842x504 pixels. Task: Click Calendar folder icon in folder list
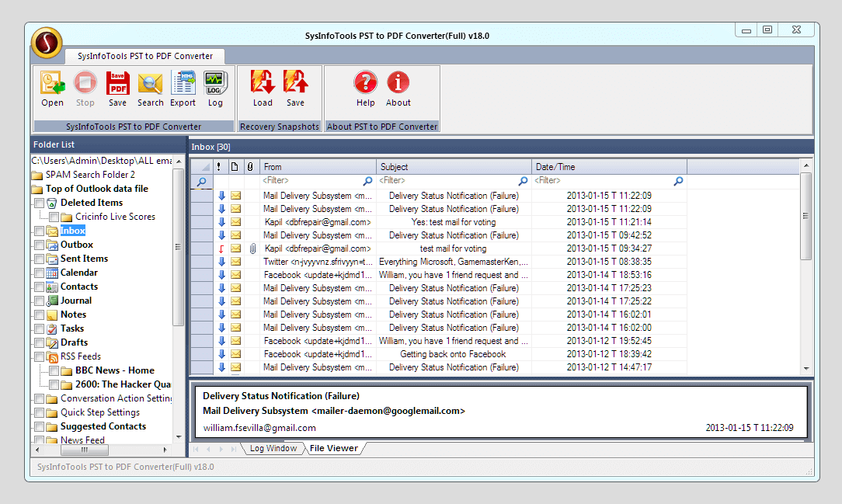(52, 273)
